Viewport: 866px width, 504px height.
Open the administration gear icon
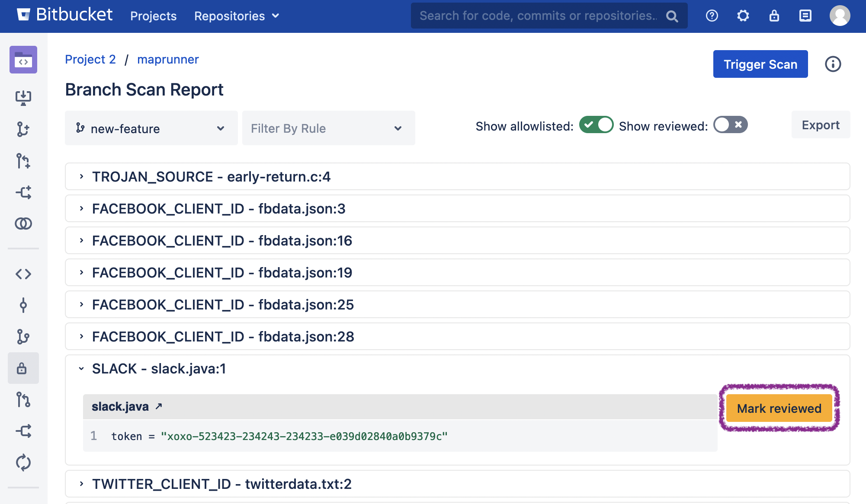click(743, 16)
